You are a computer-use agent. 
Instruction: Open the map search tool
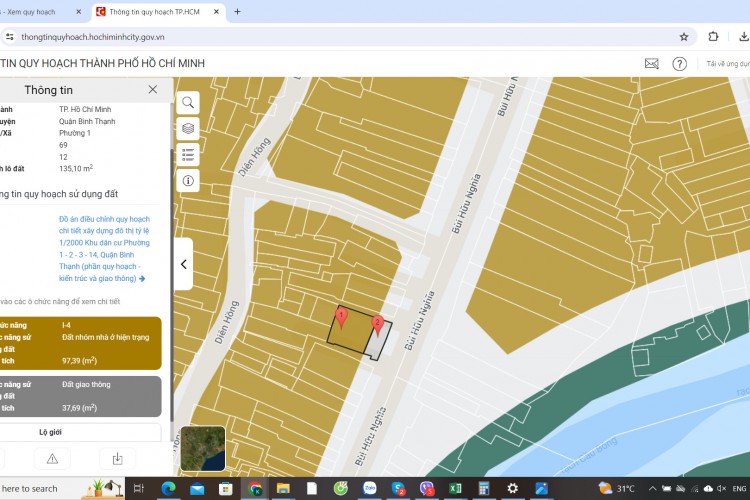coord(188,102)
